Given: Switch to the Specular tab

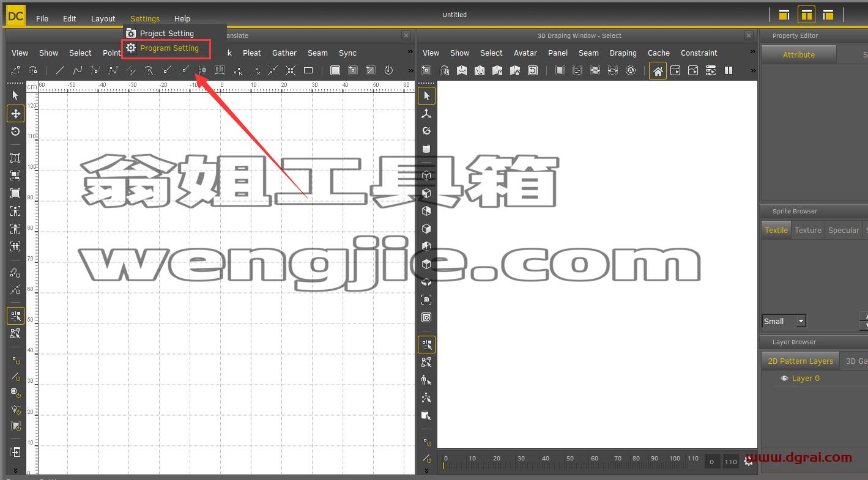Looking at the screenshot, I should [x=844, y=230].
